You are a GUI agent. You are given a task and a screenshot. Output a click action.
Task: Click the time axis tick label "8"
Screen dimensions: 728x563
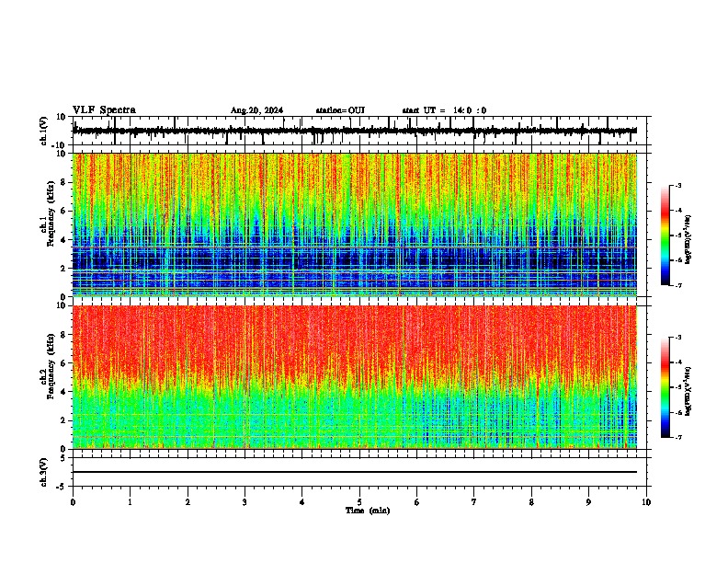pos(531,502)
